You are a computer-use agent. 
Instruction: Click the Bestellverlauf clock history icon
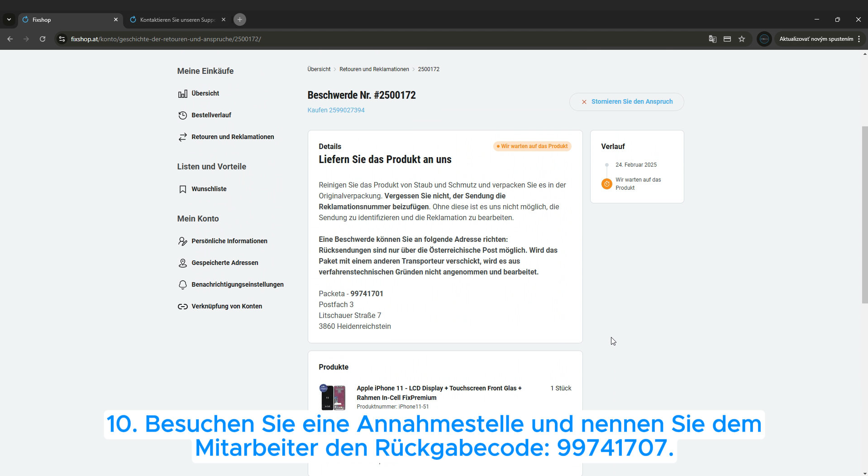tap(182, 115)
